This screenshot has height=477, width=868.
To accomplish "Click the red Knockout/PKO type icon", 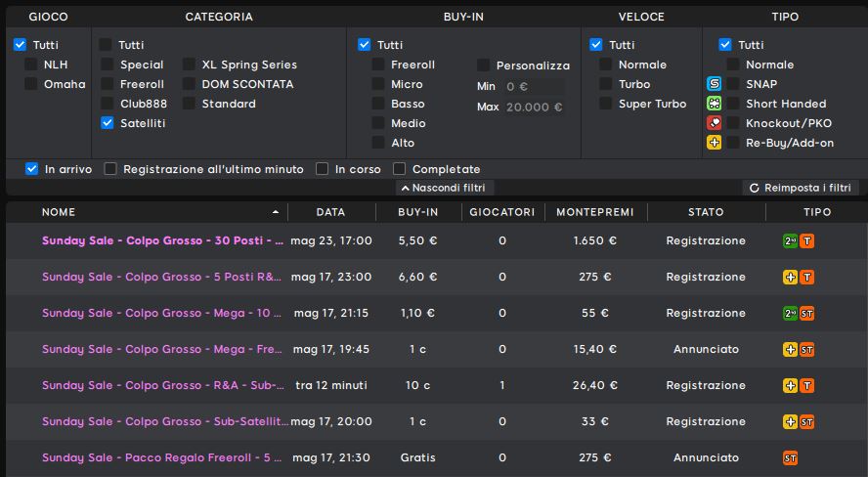I will (x=715, y=123).
